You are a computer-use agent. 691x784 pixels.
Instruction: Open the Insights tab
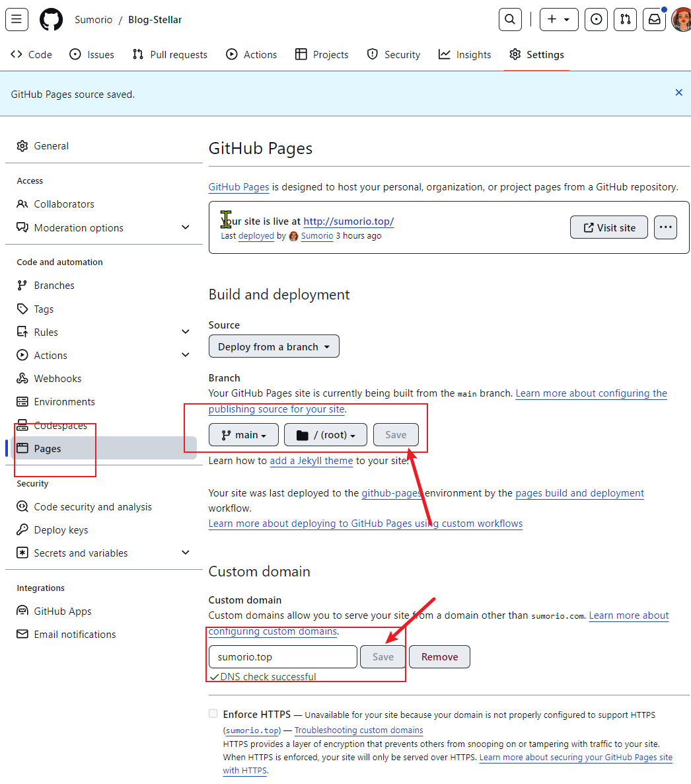pyautogui.click(x=464, y=54)
